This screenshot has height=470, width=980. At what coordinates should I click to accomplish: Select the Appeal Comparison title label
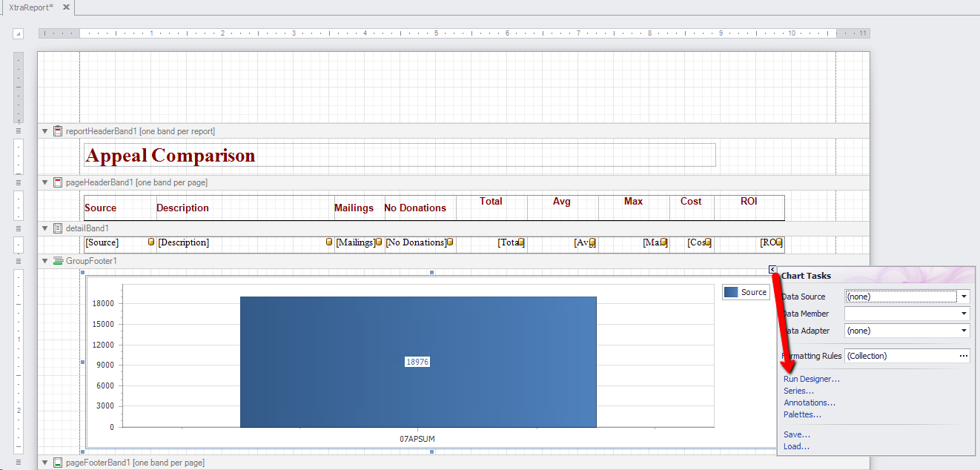400,155
